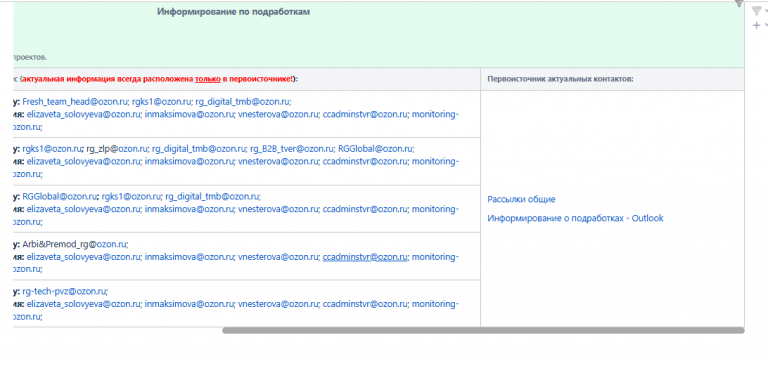This screenshot has height=366, width=768.
Task: Click inmaksimova@ozon.ru in the Arbi&Premod row
Action: pyautogui.click(x=189, y=256)
